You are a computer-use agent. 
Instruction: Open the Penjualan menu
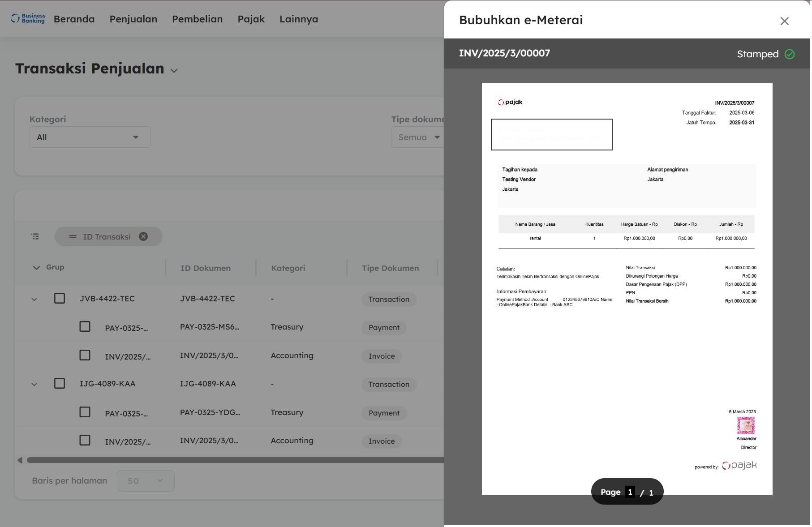coord(133,19)
